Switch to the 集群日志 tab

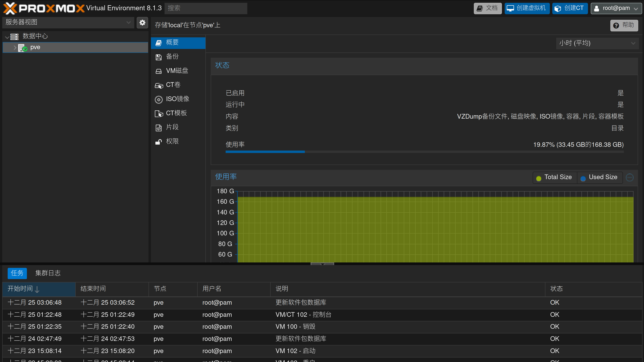(48, 273)
